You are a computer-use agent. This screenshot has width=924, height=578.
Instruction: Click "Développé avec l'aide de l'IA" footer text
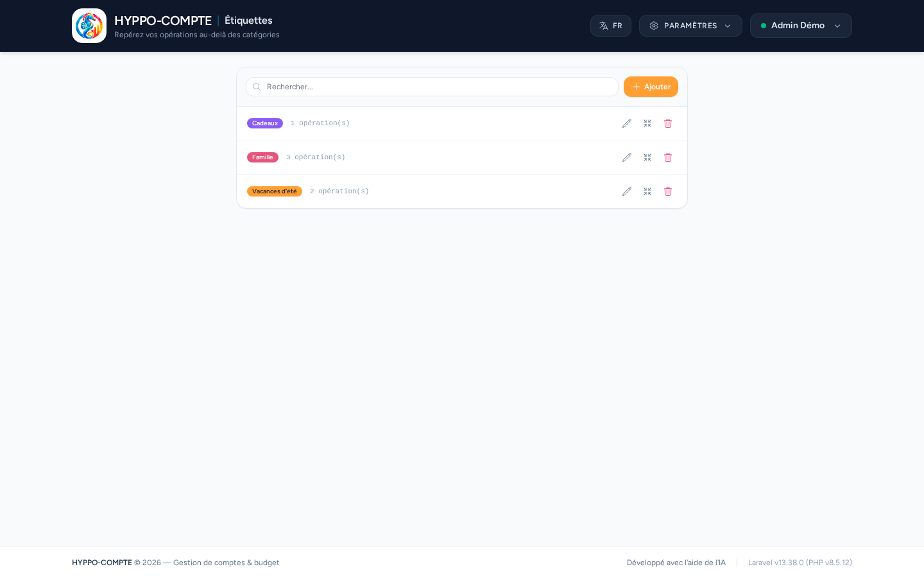click(676, 563)
